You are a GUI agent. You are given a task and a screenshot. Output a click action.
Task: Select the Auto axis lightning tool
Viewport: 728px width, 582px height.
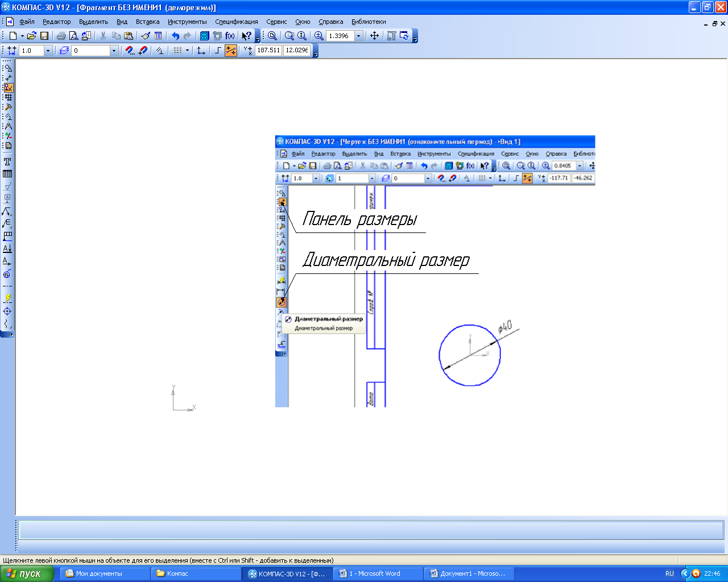7,298
